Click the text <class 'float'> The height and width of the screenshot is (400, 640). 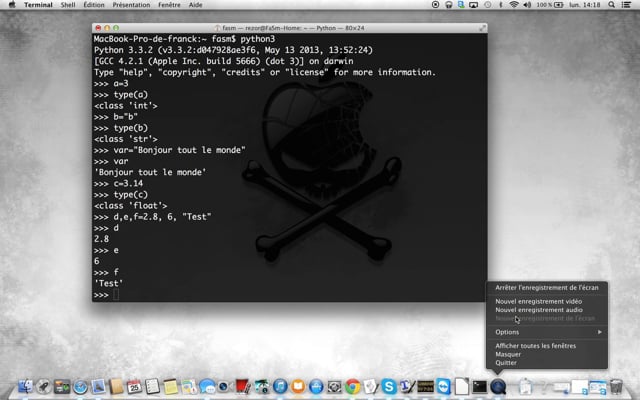click(x=131, y=206)
